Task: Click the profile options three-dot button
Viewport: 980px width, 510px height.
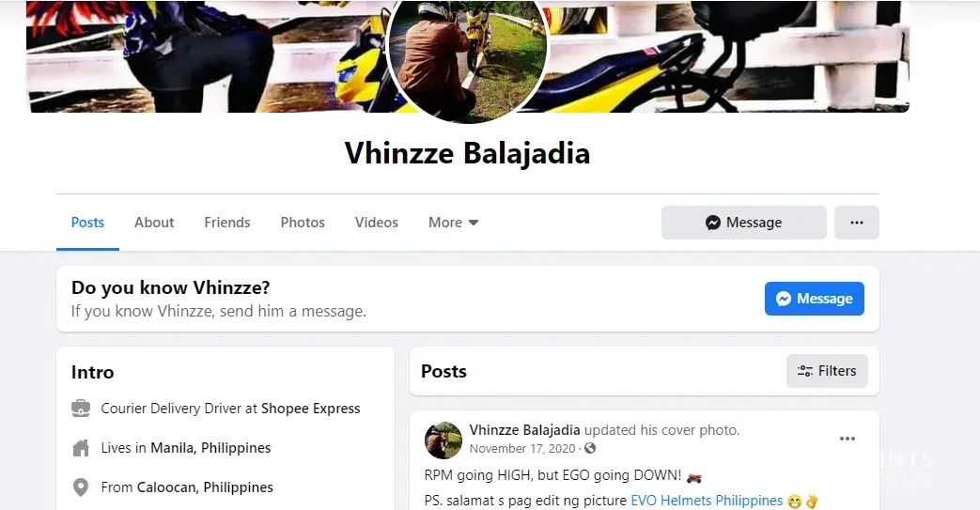Action: (x=856, y=223)
